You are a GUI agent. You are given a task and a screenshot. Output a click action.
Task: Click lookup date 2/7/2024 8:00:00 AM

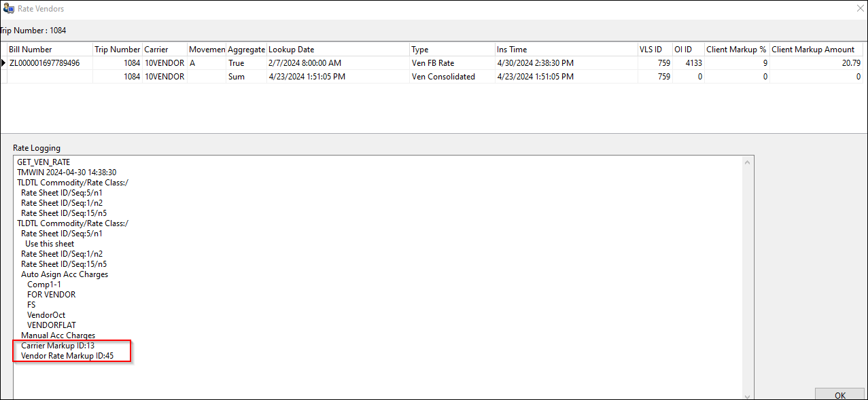(x=338, y=63)
